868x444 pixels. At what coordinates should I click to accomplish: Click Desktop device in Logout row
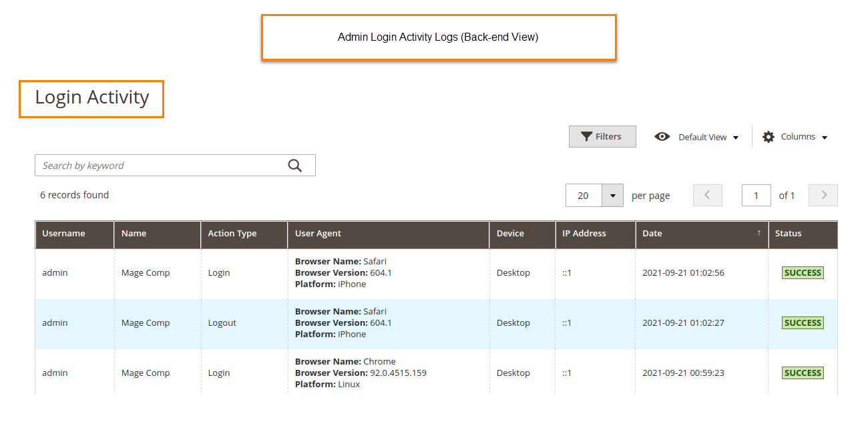coord(513,323)
